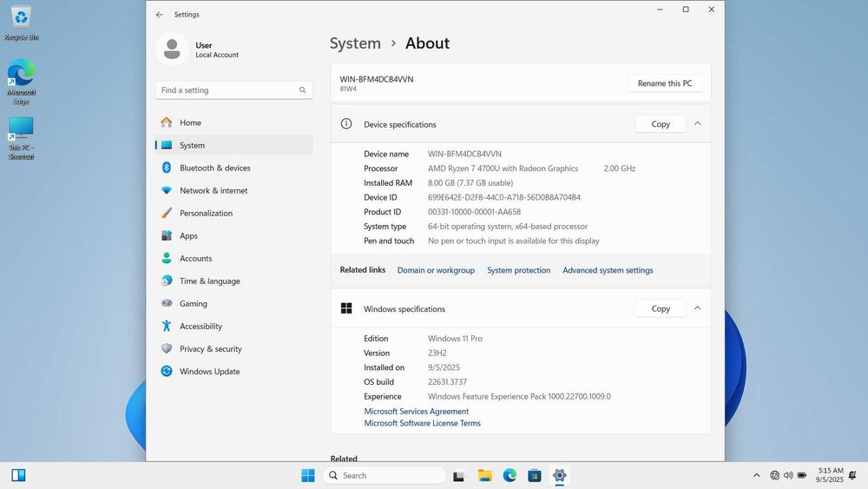Collapse the Windows specifications section

tap(698, 308)
